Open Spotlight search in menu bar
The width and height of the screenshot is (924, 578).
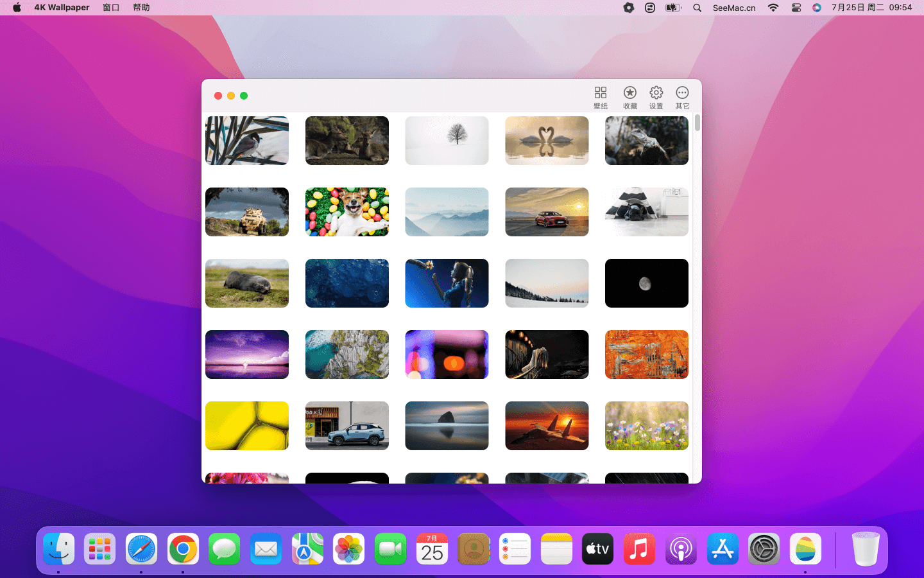[x=697, y=8]
